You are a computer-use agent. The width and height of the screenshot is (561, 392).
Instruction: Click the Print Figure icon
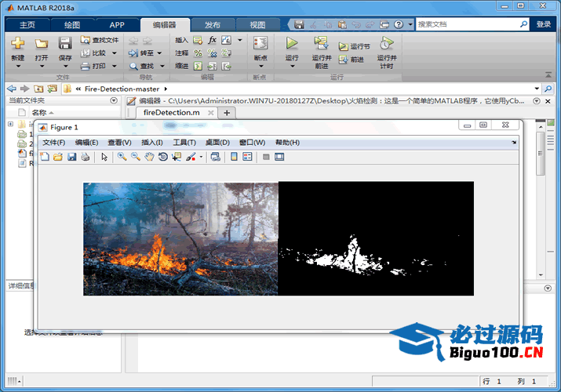[85, 157]
